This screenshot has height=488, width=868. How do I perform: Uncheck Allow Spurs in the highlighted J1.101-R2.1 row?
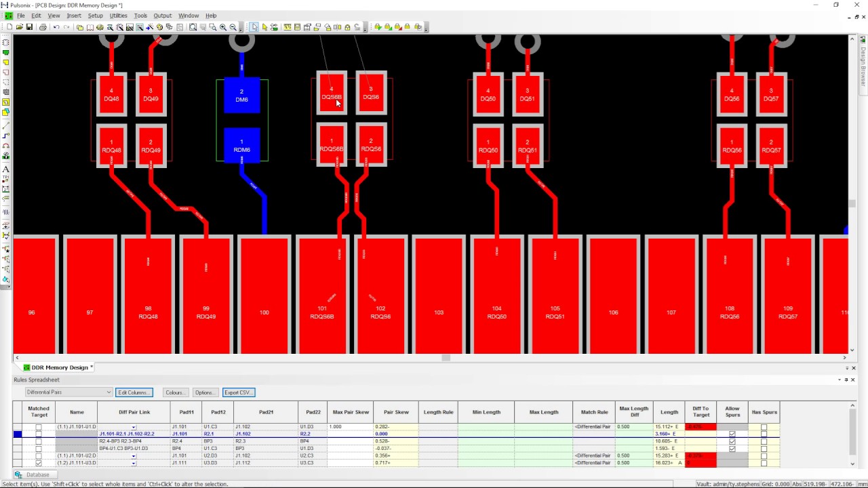click(732, 434)
